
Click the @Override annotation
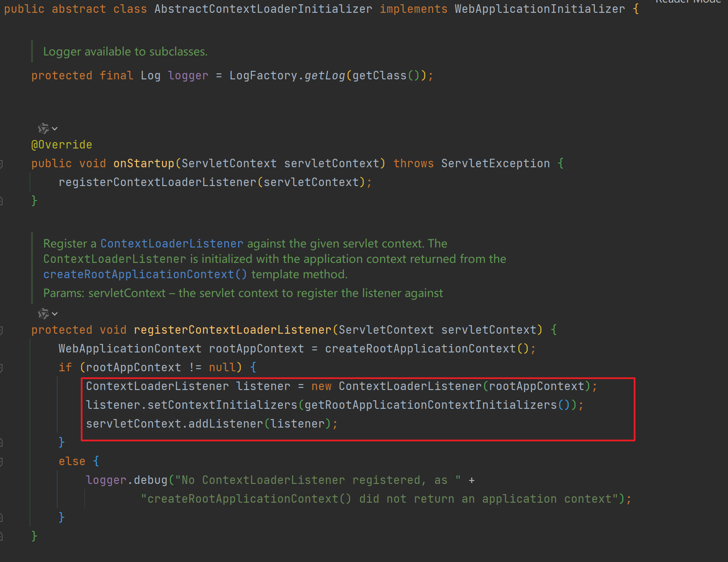click(x=62, y=145)
